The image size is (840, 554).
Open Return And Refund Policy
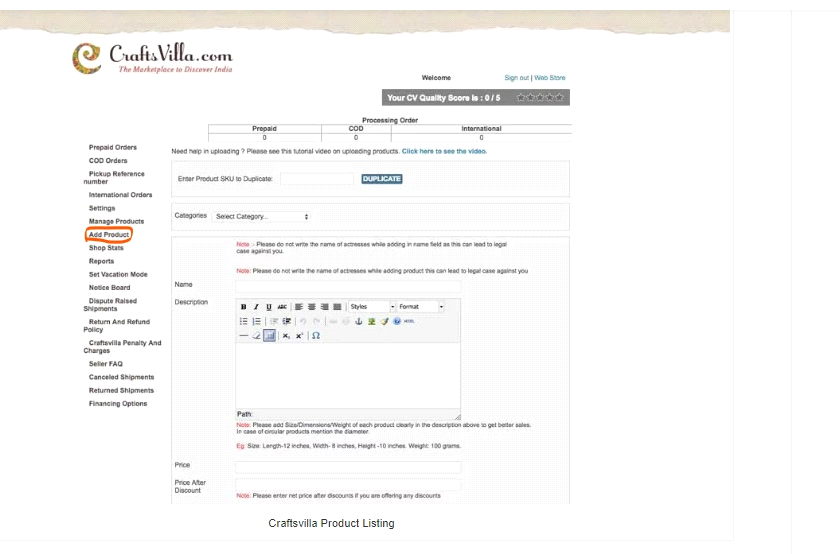117,326
